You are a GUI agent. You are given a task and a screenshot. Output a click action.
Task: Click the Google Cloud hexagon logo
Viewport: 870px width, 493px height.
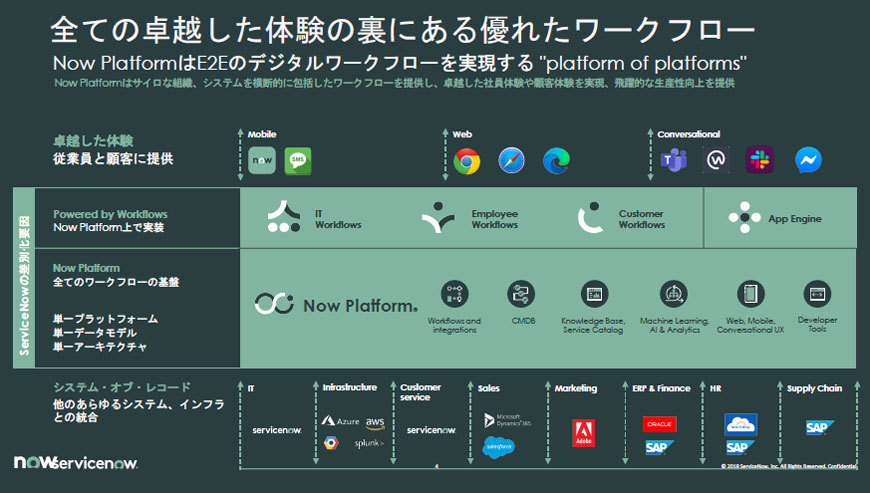(331, 443)
